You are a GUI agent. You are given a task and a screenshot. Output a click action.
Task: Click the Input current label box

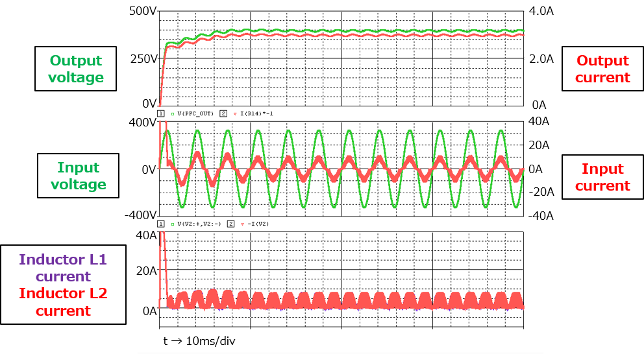tap(603, 177)
